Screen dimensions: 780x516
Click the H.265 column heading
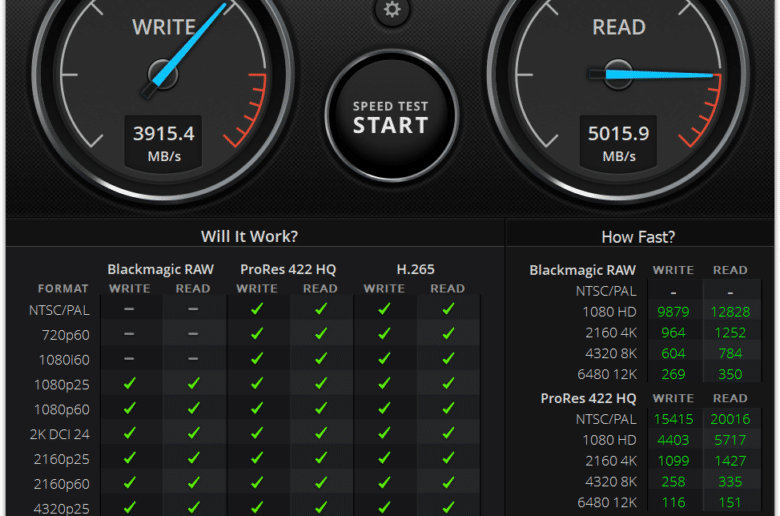pyautogui.click(x=415, y=269)
